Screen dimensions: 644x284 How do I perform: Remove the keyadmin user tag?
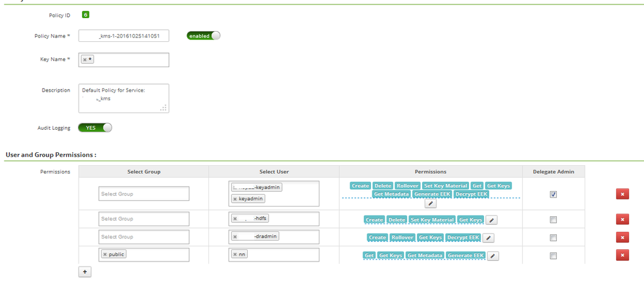pos(235,199)
